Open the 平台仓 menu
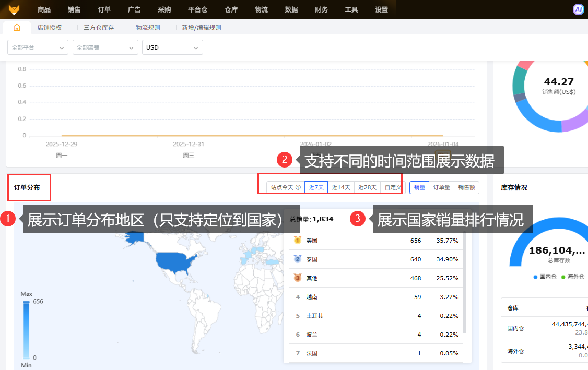This screenshot has height=370, width=588. pyautogui.click(x=197, y=10)
